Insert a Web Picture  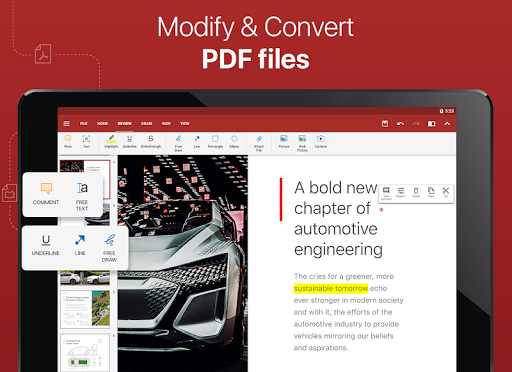click(302, 143)
